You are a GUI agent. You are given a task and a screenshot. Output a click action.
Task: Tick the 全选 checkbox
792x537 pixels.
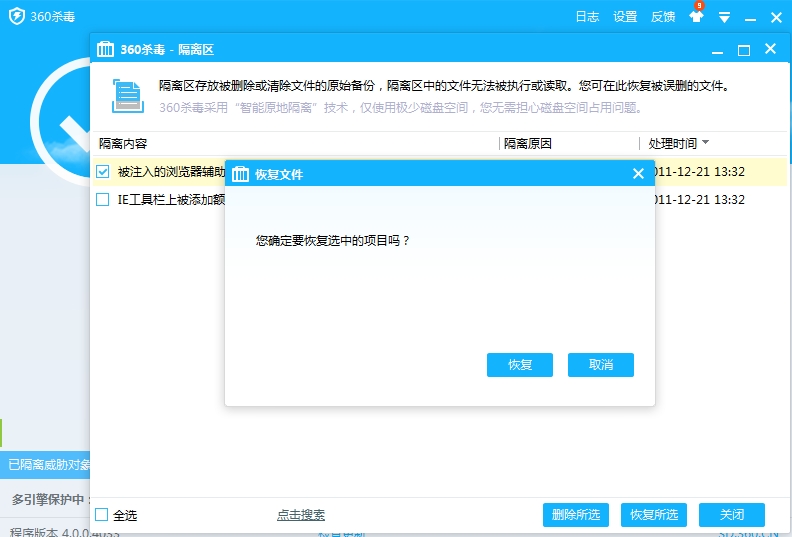(x=102, y=515)
